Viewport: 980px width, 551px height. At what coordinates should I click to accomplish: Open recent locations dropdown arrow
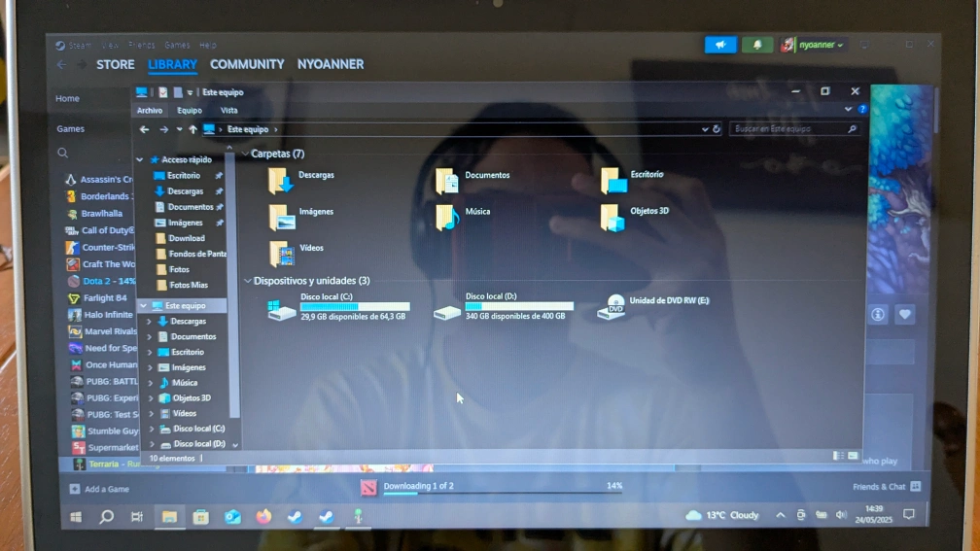click(179, 129)
